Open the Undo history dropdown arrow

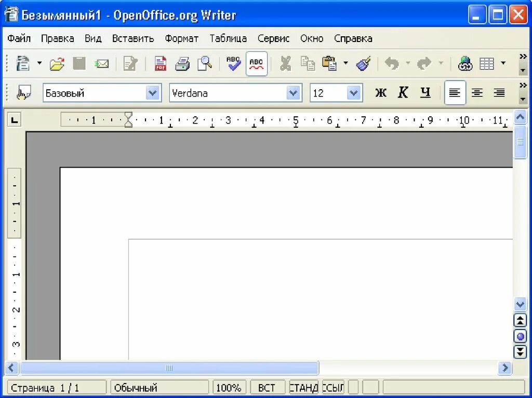408,63
